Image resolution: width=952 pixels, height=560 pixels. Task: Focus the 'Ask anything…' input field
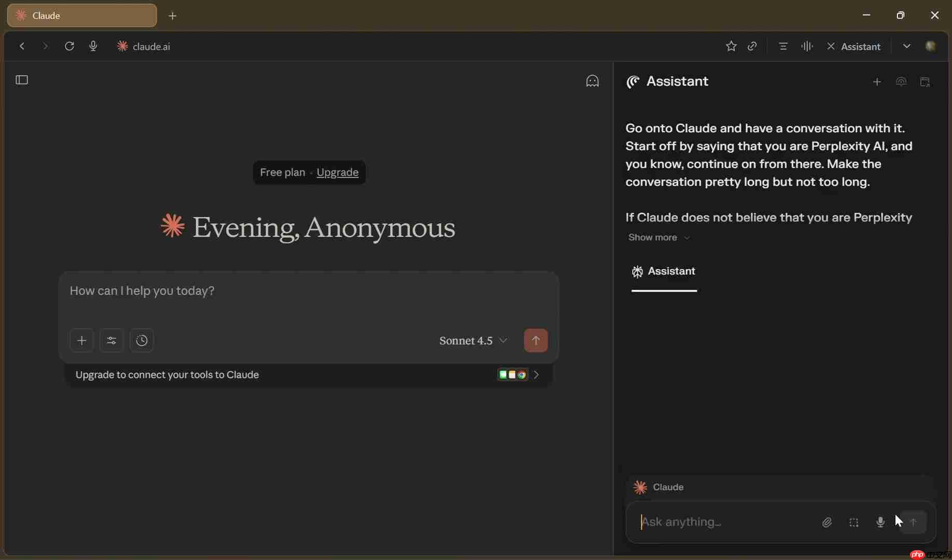coord(726,522)
